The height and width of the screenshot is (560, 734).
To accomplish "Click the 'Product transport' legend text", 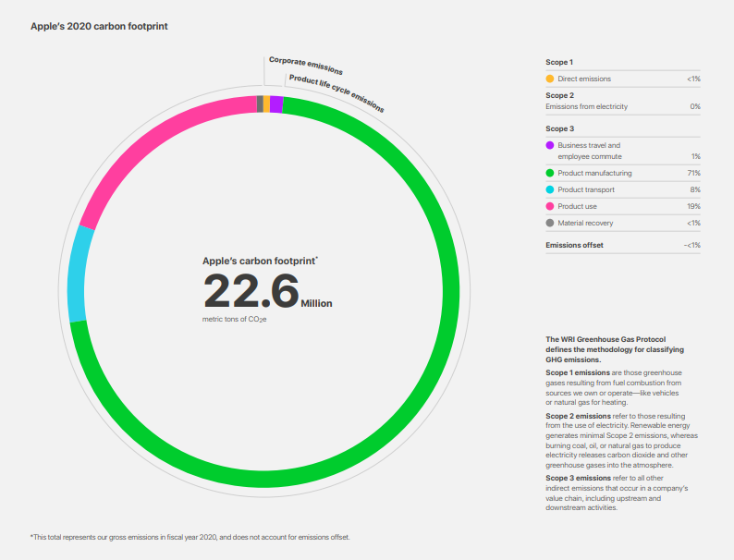I will coord(586,189).
